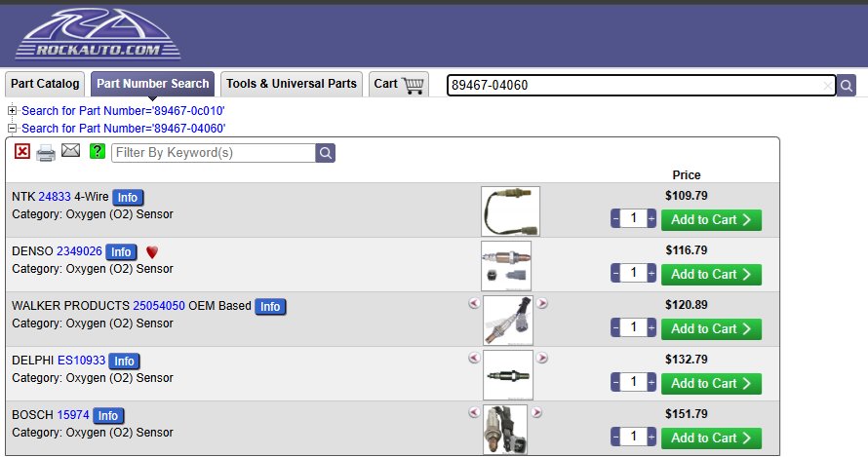Select the Part Number Search tab
This screenshot has width=868, height=457.
153,84
